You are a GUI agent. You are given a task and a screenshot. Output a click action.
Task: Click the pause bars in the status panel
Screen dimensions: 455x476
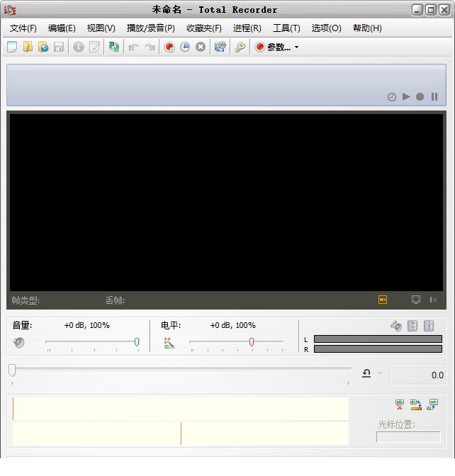click(434, 97)
